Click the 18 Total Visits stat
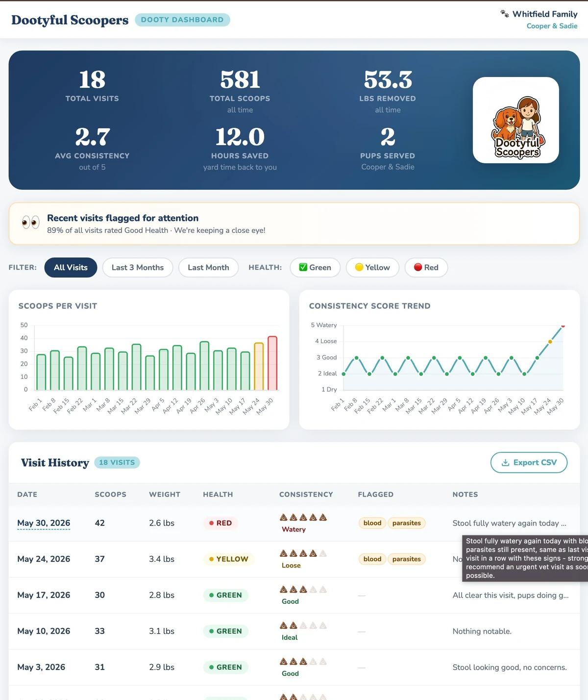 coord(92,86)
